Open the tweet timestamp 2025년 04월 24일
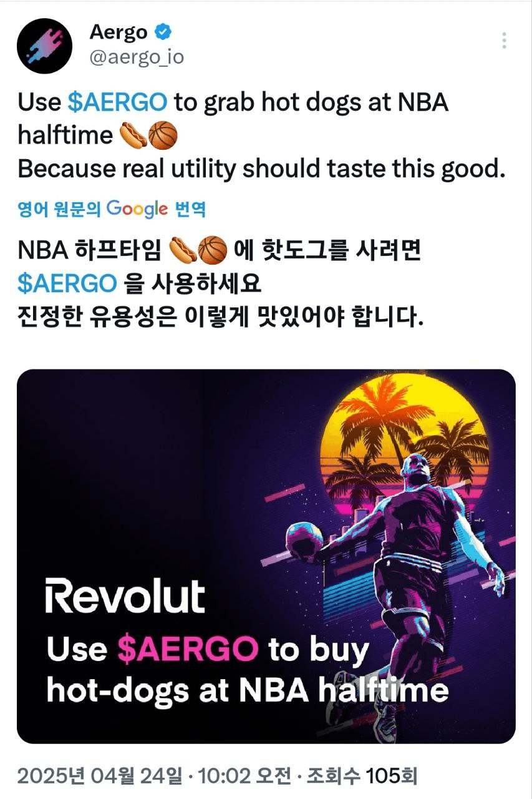 click(x=102, y=777)
